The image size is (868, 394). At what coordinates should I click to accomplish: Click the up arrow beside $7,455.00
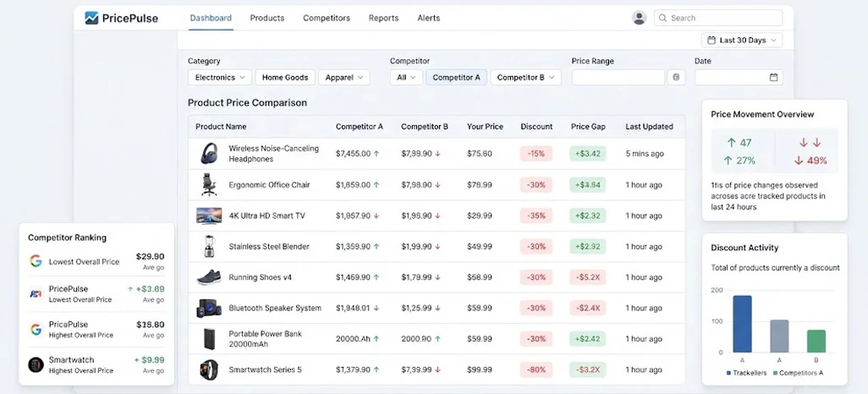(x=376, y=154)
